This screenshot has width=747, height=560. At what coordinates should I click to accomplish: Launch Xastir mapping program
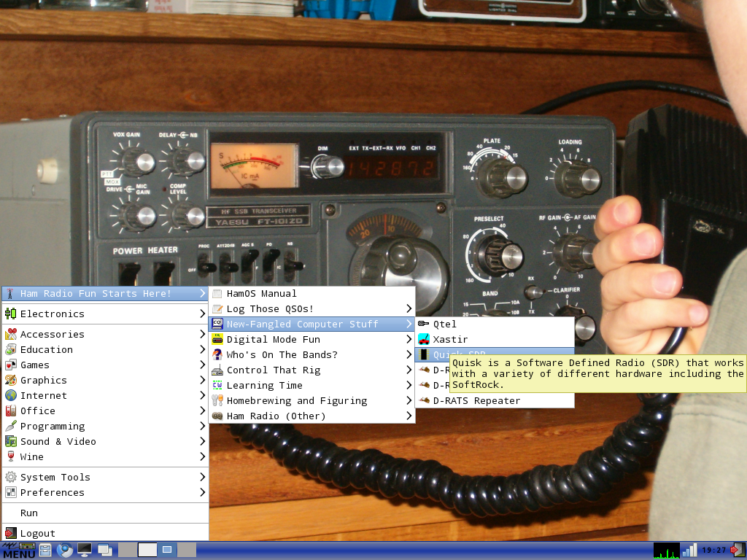pos(495,340)
